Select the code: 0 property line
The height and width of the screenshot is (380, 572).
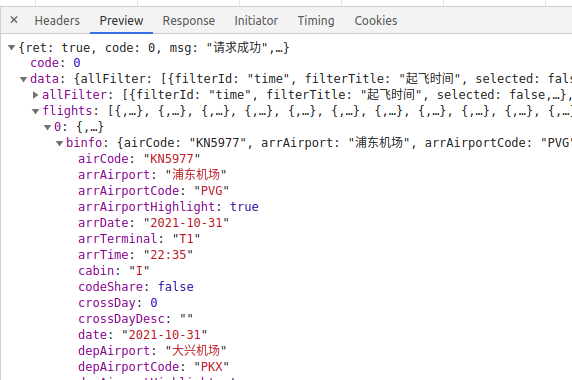click(x=55, y=63)
